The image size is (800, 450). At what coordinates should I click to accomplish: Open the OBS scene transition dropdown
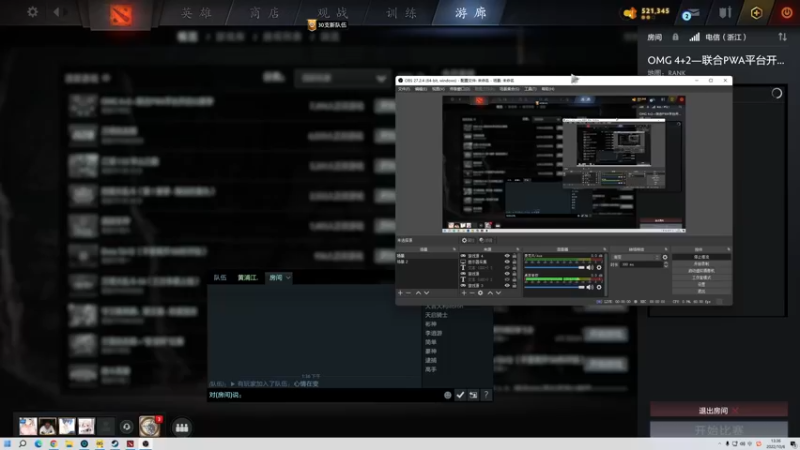pos(636,257)
